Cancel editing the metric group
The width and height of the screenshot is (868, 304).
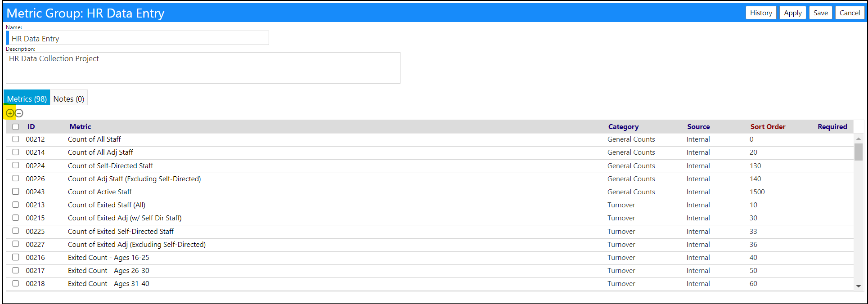850,13
